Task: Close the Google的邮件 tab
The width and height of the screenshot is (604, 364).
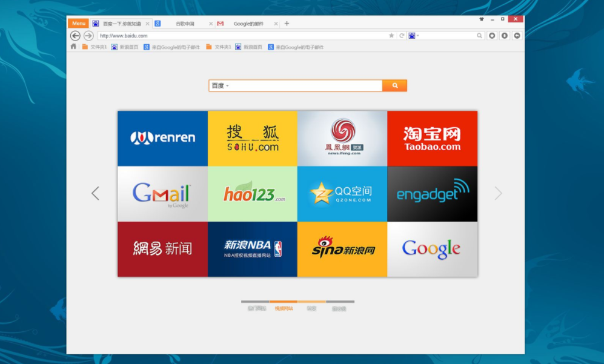Action: click(276, 24)
